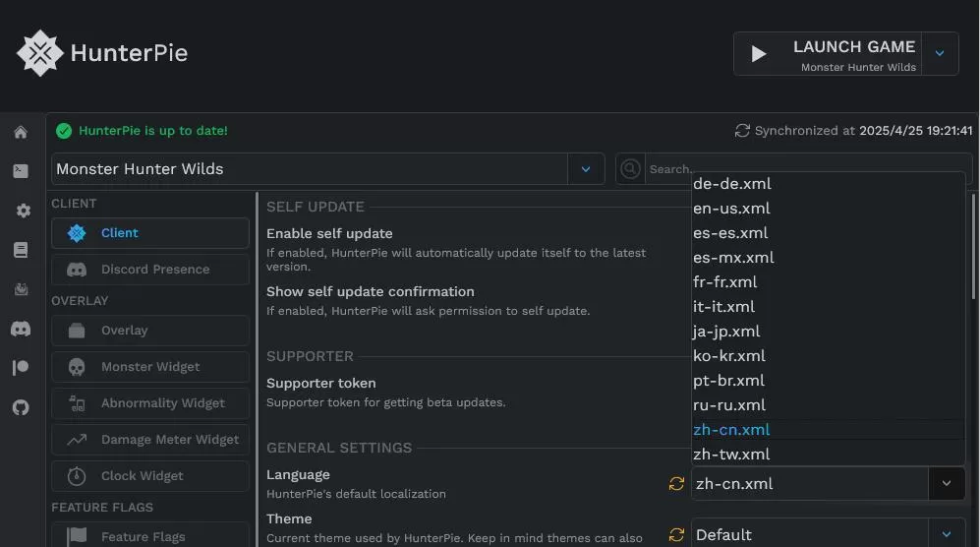Click the orange refresh icon beside Language

[676, 483]
